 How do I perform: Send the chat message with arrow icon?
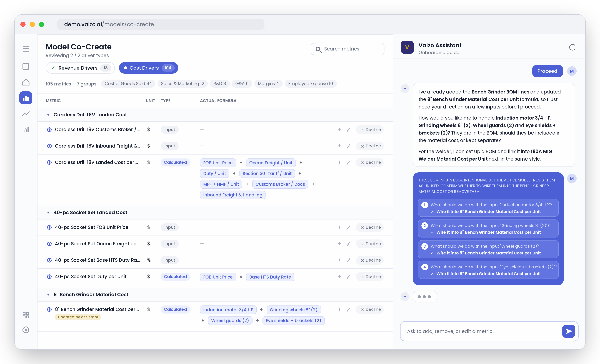point(569,331)
